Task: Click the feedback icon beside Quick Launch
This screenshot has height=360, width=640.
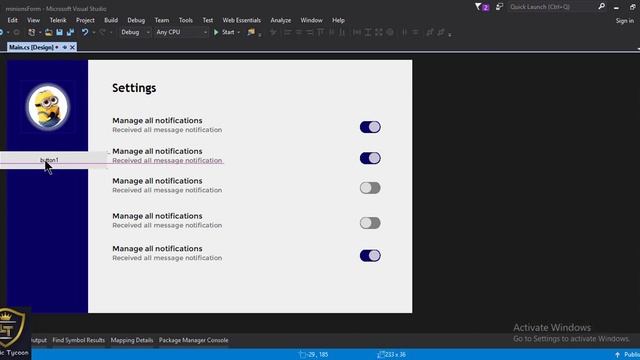Action: click(x=499, y=7)
